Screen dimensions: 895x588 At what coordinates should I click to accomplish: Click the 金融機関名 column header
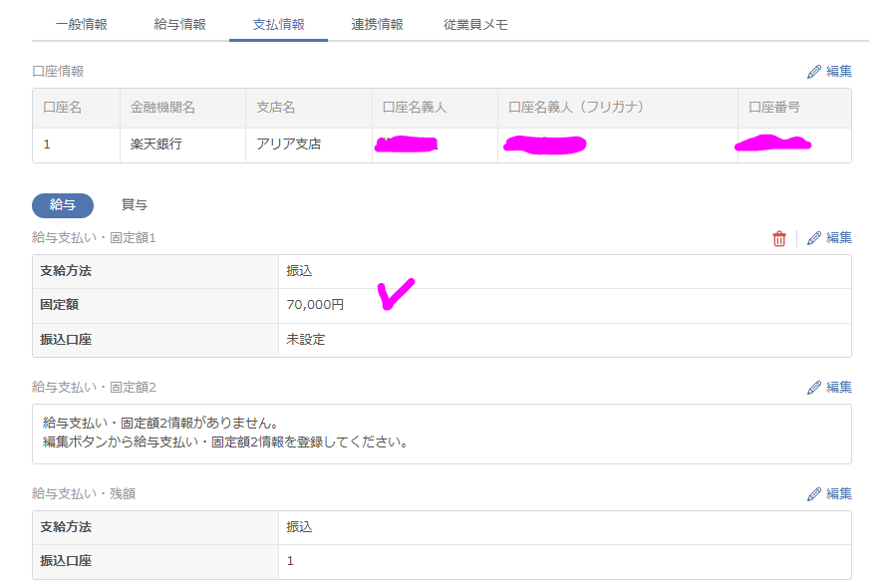[162, 108]
